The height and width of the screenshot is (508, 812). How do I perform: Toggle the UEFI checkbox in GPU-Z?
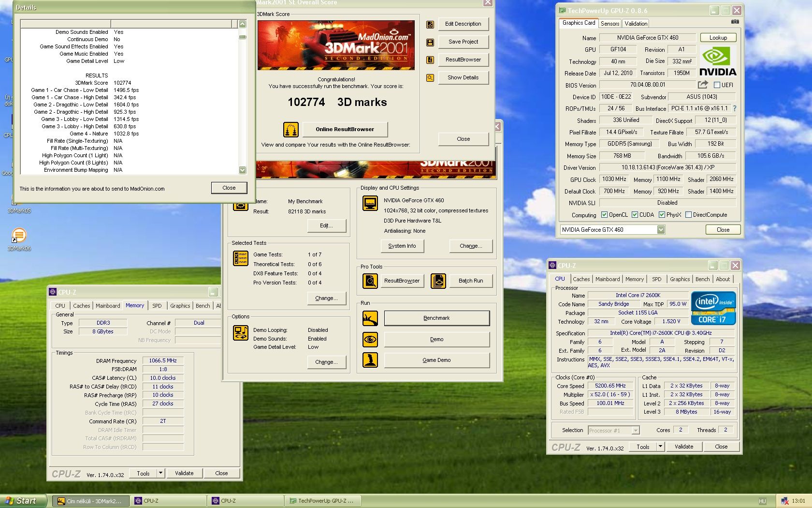tap(717, 85)
